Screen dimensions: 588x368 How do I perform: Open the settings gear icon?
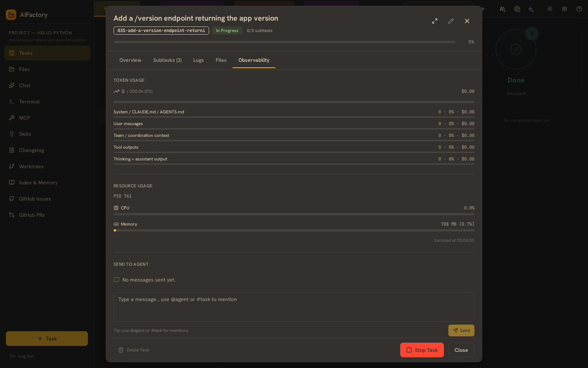coord(564,9)
